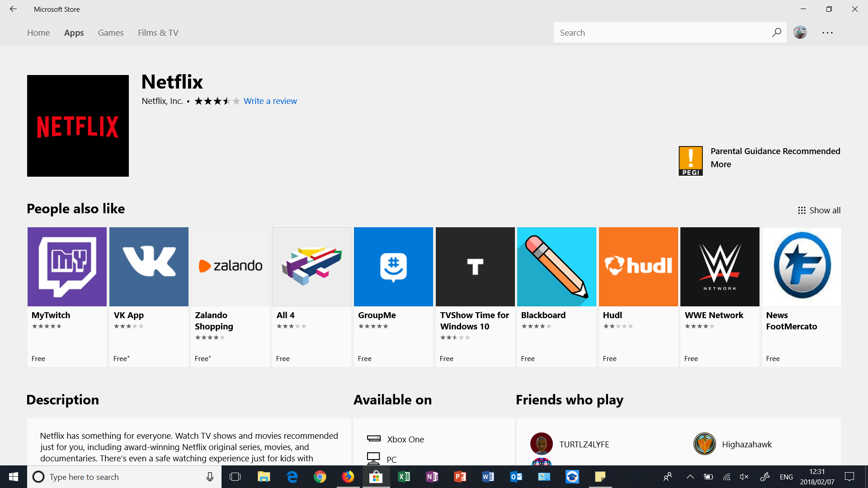Click the ENG language indicator
This screenshot has width=868, height=488.
point(786,477)
